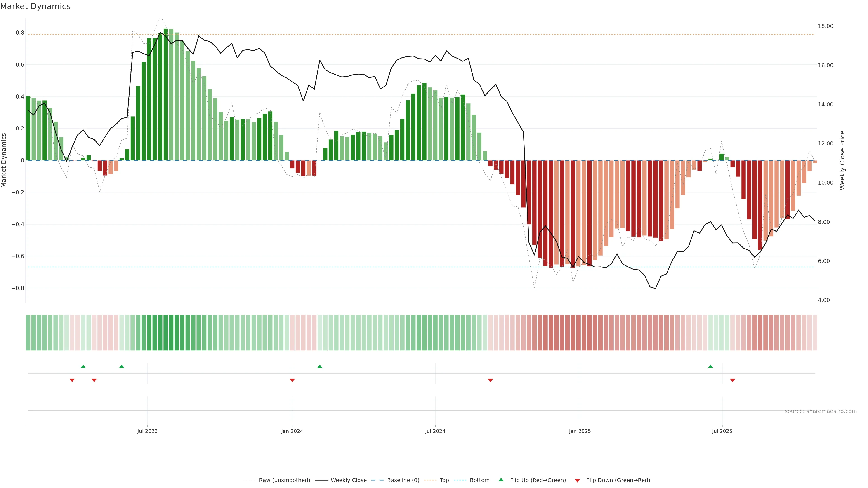Click the leftmost green flip-up triangle marker

coord(83,366)
